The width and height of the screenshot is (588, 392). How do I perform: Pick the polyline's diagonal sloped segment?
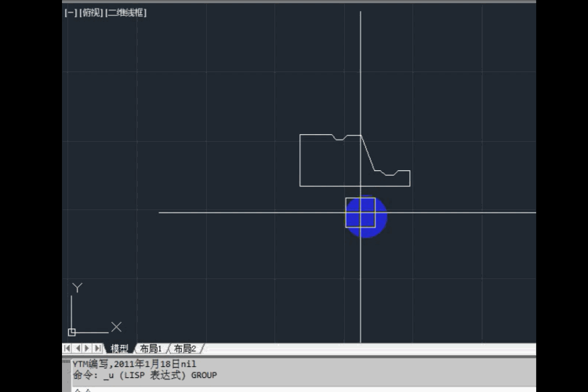[368, 153]
